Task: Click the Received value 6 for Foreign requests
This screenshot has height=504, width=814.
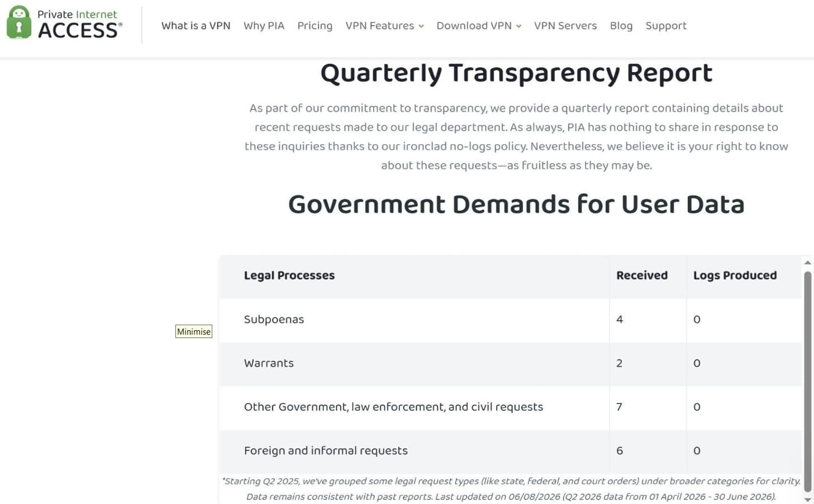Action: pyautogui.click(x=620, y=450)
